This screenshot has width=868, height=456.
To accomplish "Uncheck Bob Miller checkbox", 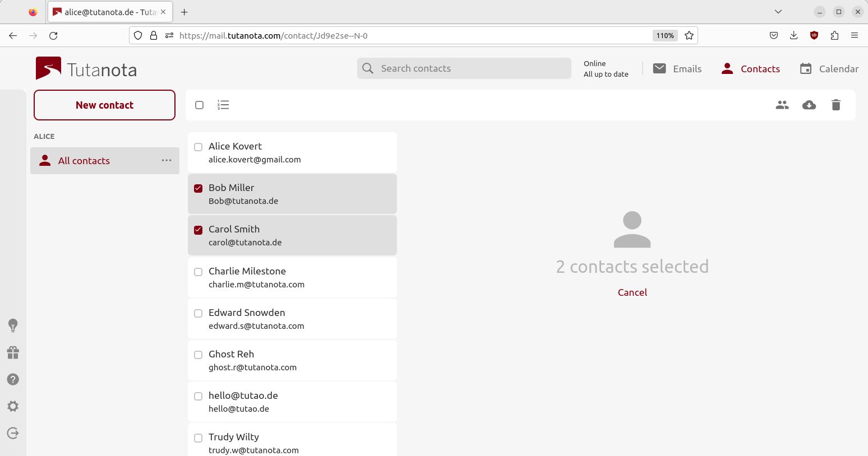I will pyautogui.click(x=198, y=188).
